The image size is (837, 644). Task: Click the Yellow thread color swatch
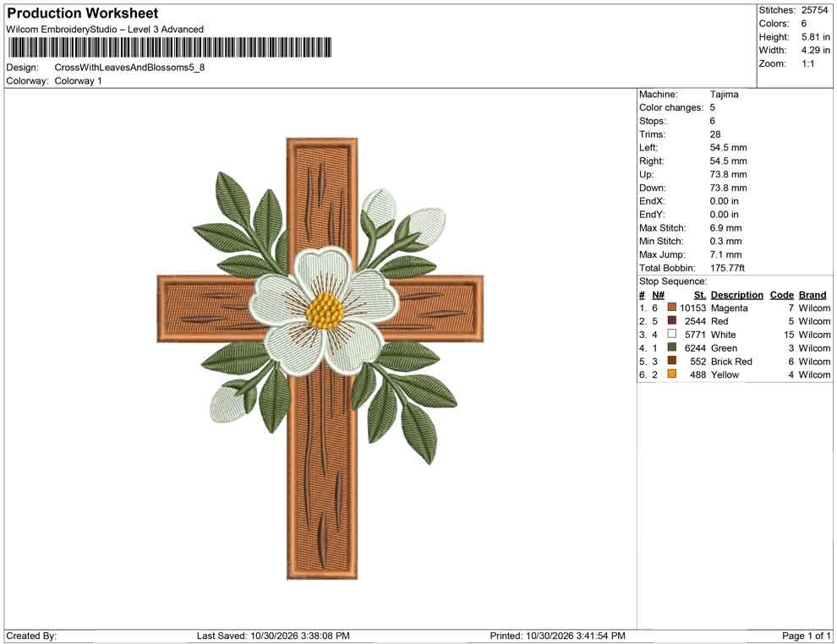click(x=672, y=374)
